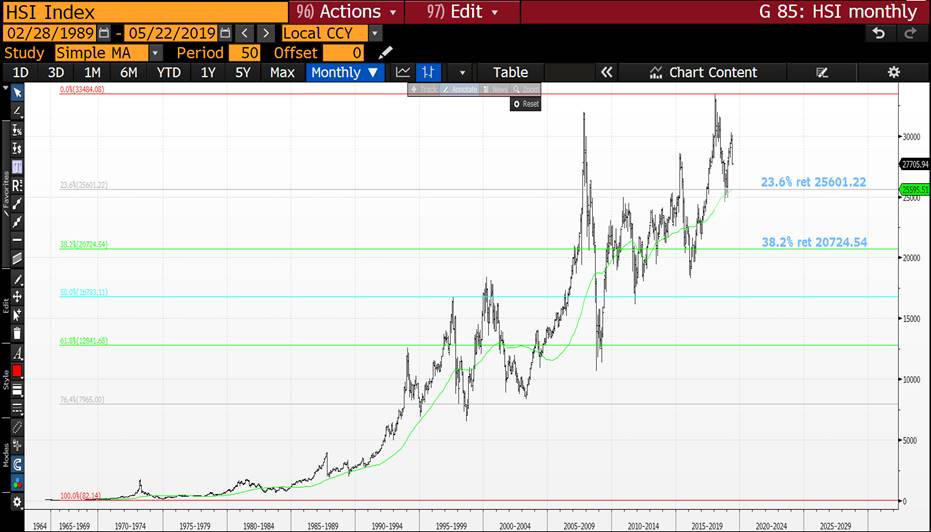Select the regression R tool
The image size is (931, 532).
pyautogui.click(x=17, y=185)
